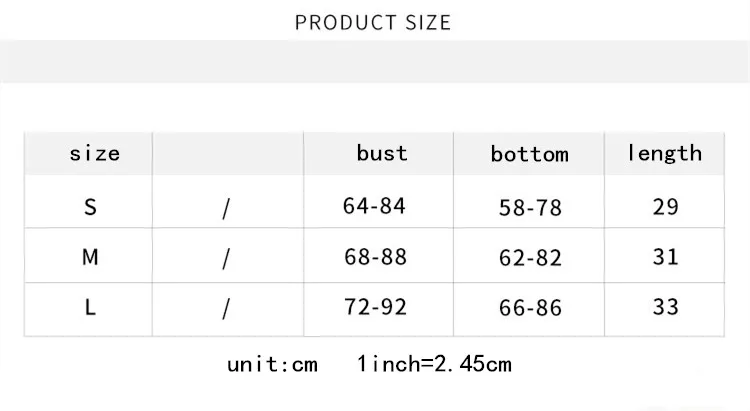Click the M size row label
Image resolution: width=750 pixels, height=411 pixels.
point(90,257)
